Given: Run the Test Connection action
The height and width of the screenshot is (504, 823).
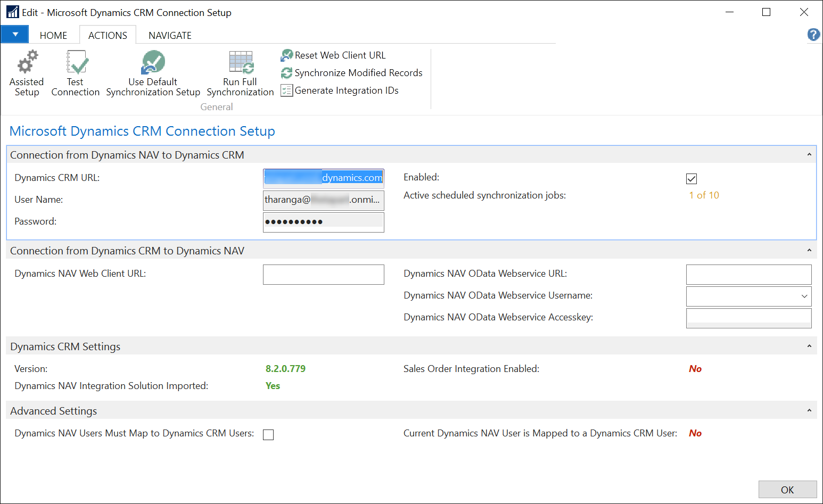Looking at the screenshot, I should (76, 73).
